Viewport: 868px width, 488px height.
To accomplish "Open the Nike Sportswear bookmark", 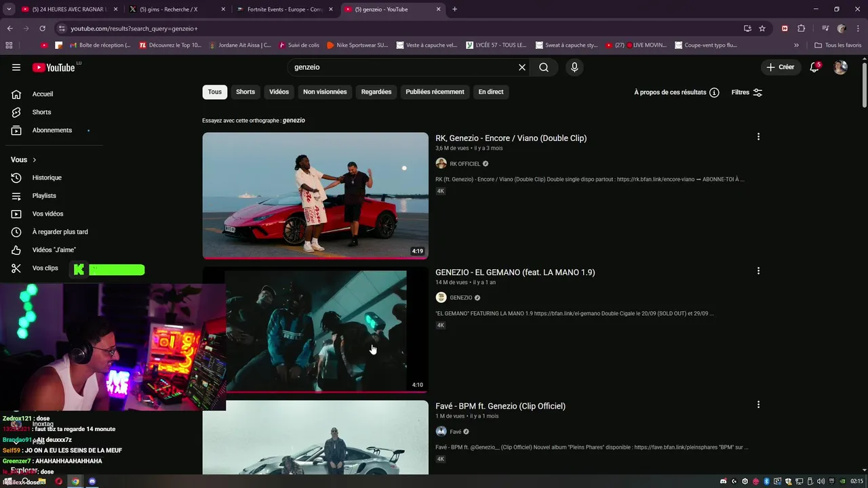I will pos(357,45).
